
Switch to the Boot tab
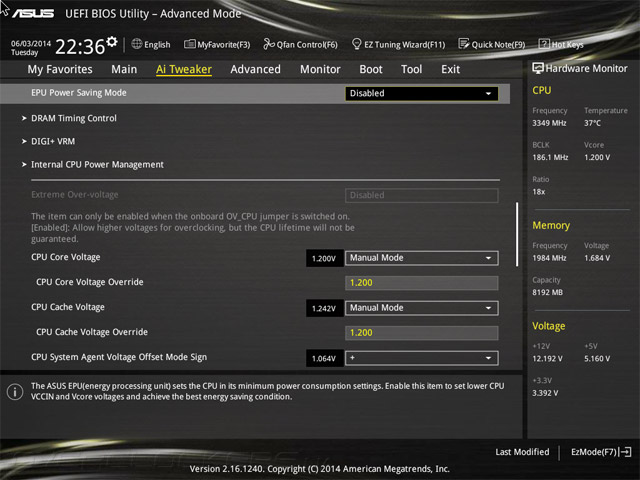[371, 69]
